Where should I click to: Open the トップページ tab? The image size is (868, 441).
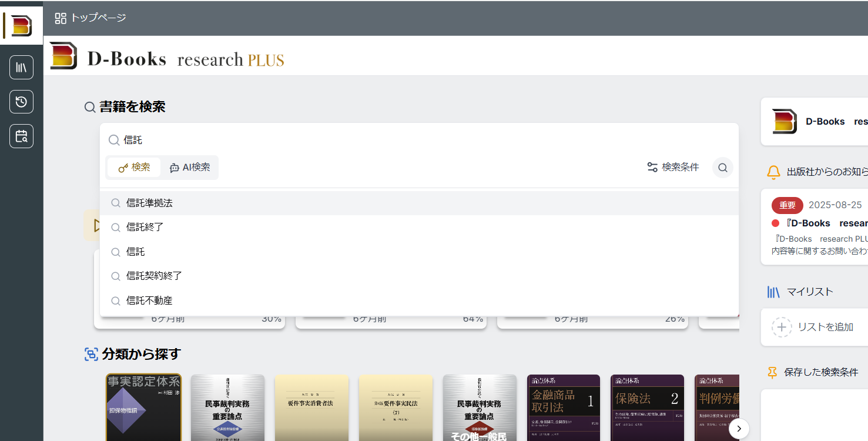[91, 18]
